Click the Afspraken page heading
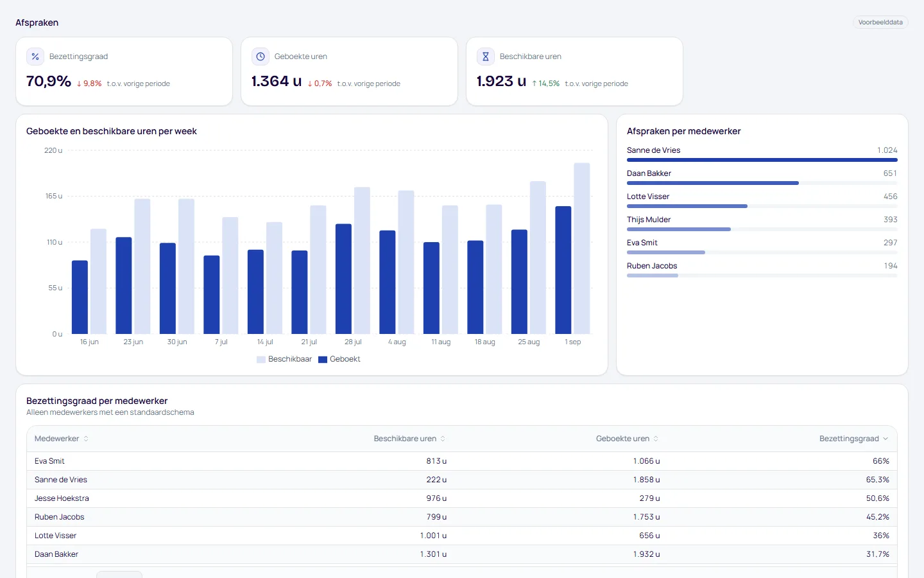The image size is (924, 578). [37, 22]
